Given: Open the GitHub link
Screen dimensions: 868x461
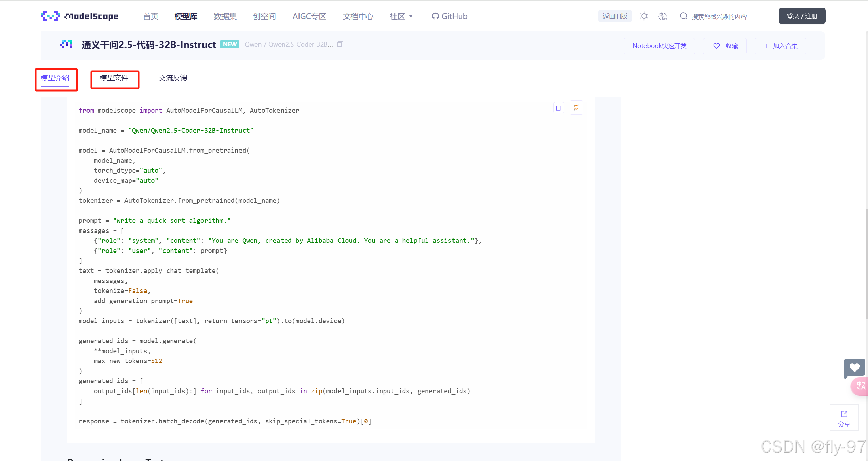Looking at the screenshot, I should [x=450, y=16].
